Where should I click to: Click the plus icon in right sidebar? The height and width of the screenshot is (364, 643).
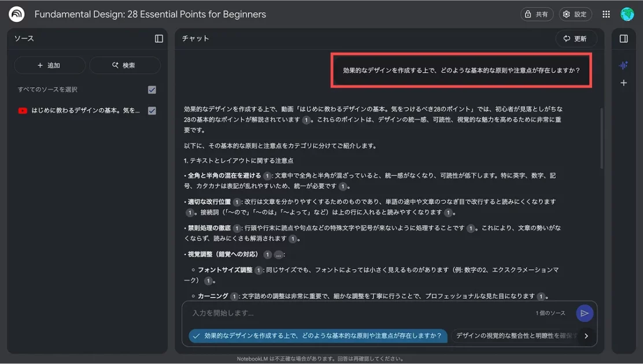click(623, 83)
